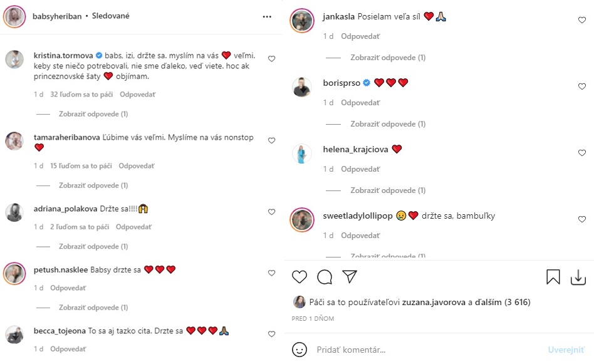Like the comment by jankasla
This screenshot has width=594, height=364.
[x=581, y=20]
